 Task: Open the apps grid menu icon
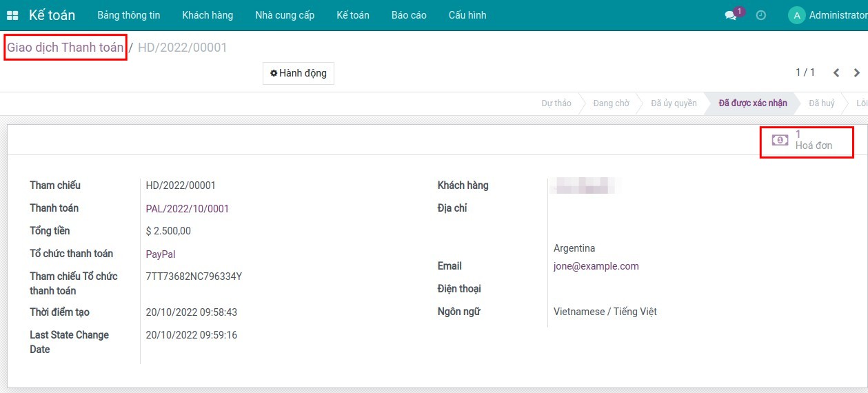tap(12, 15)
